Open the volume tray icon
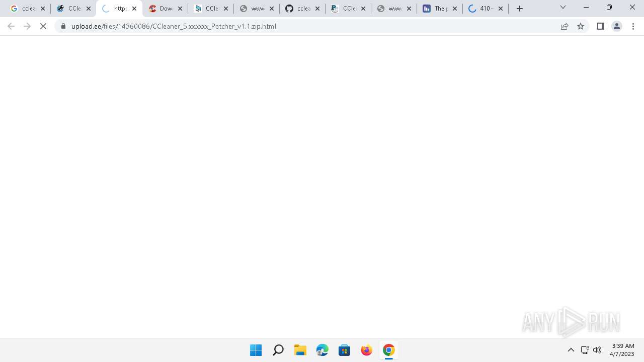This screenshot has width=644, height=362. pos(597,350)
